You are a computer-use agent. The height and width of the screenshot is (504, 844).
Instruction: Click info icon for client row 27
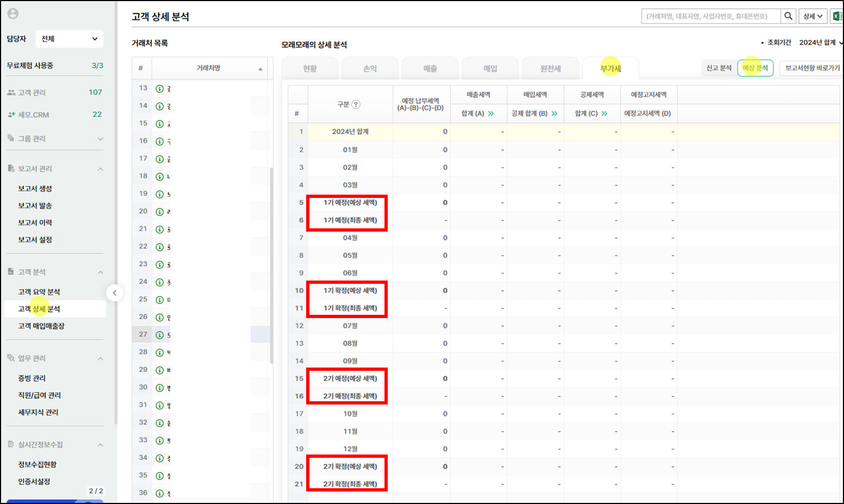click(x=160, y=335)
